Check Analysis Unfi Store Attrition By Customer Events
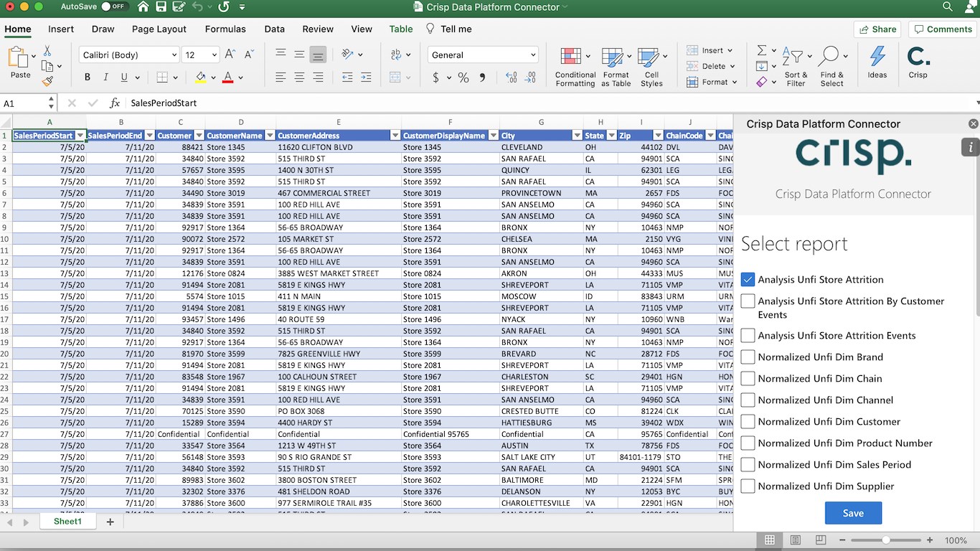This screenshot has height=551, width=980. (748, 301)
